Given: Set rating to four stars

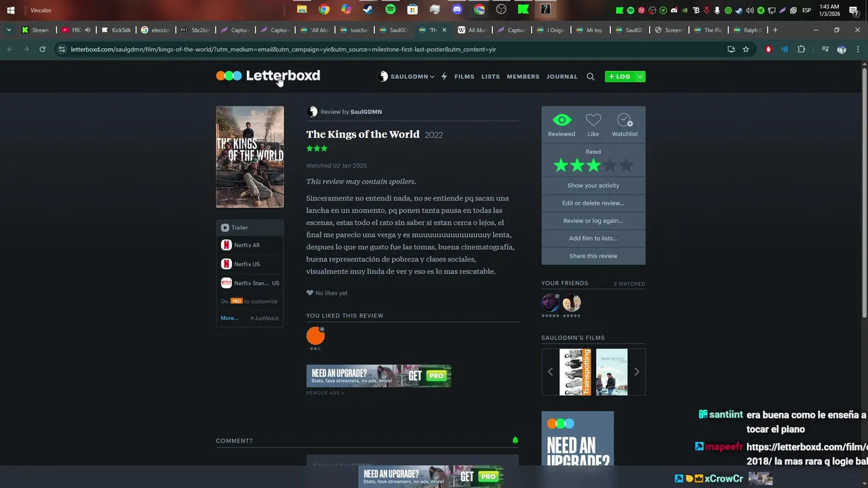Looking at the screenshot, I should tap(610, 165).
